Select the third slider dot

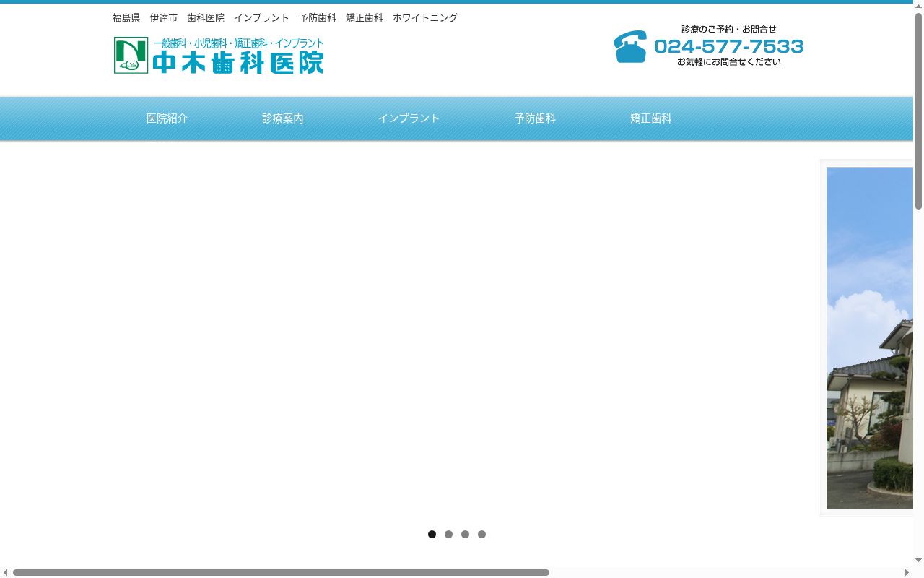[465, 535]
